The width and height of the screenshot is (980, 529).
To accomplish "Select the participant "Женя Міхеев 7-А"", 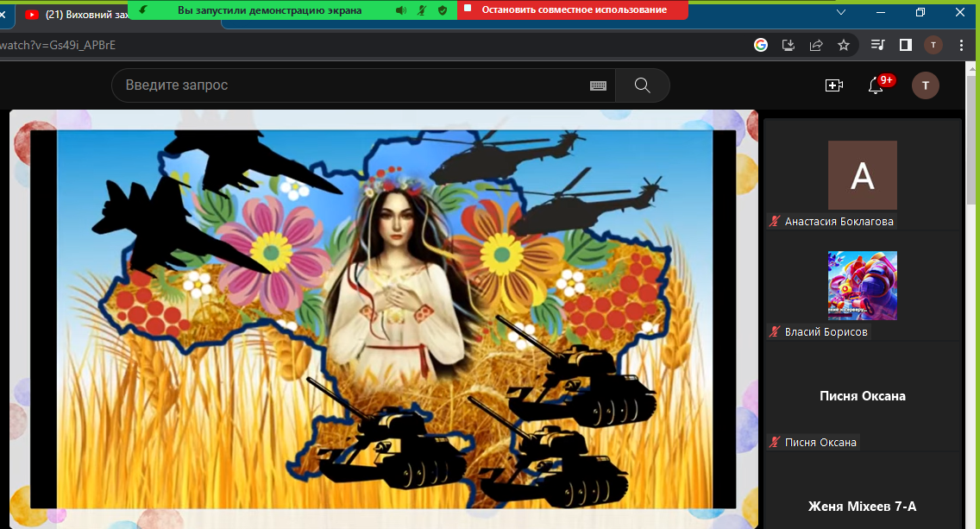I will pyautogui.click(x=863, y=507).
